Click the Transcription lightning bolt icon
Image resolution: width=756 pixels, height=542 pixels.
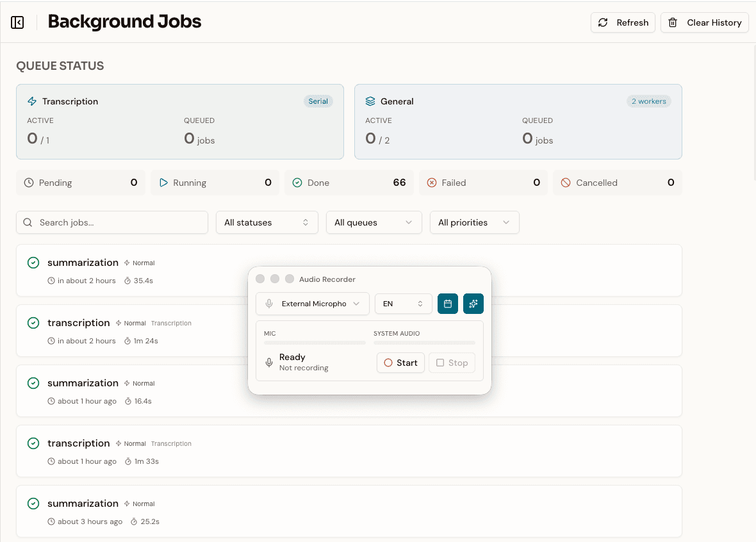tap(32, 101)
